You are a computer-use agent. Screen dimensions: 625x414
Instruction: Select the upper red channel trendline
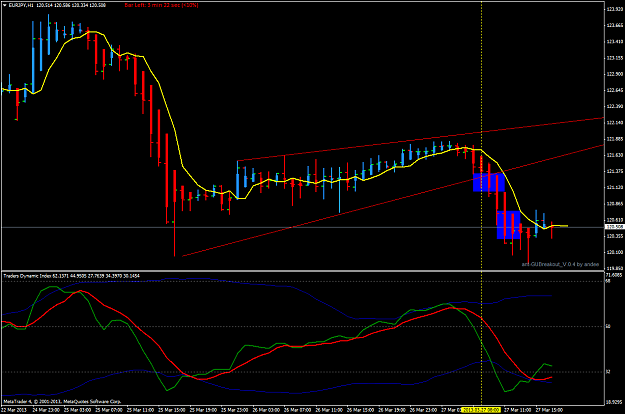(x=421, y=139)
